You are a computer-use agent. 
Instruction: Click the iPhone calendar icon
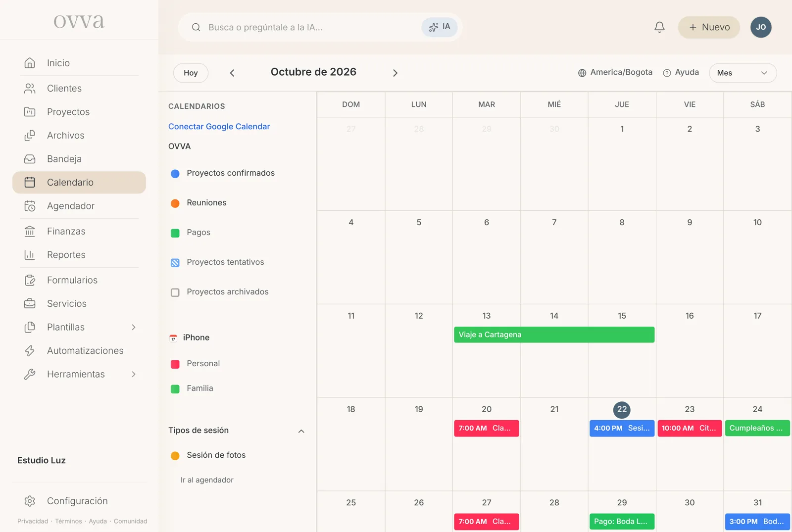click(x=173, y=338)
